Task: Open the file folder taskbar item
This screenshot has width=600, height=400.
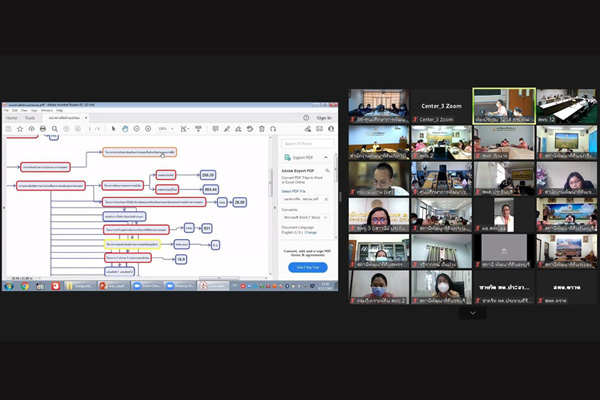Action: pos(80,286)
